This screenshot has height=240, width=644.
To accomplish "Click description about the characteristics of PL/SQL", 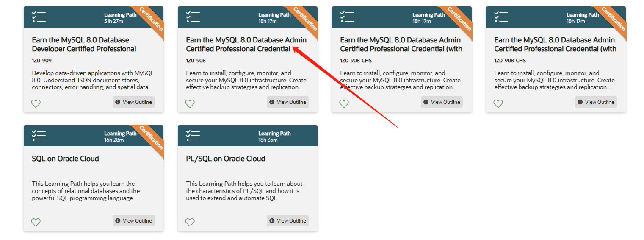I will [x=244, y=191].
